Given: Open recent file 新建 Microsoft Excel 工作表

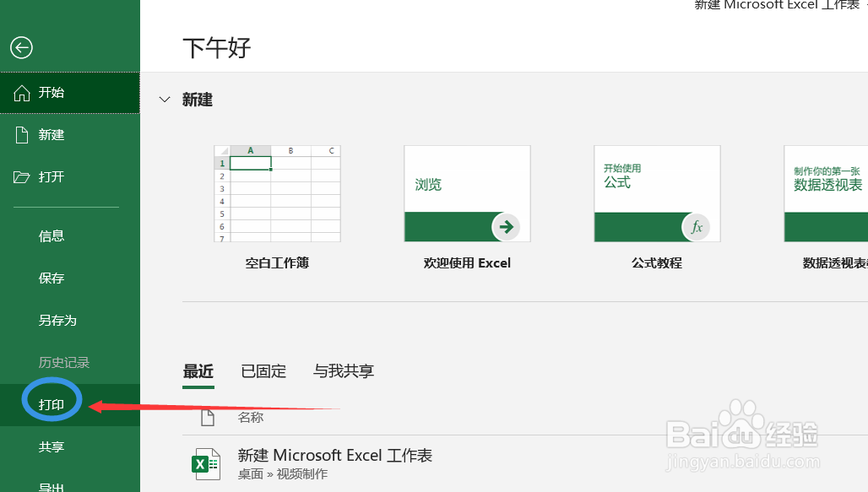Looking at the screenshot, I should (335, 456).
